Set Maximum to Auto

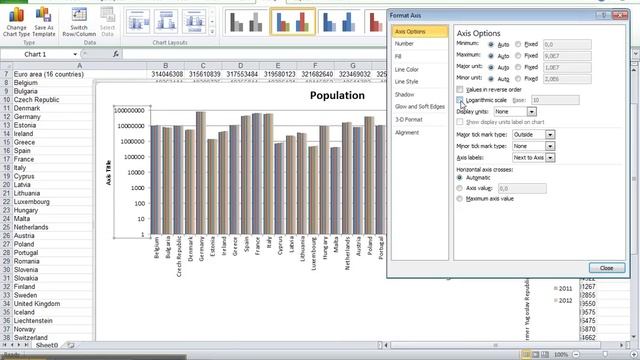click(x=491, y=56)
